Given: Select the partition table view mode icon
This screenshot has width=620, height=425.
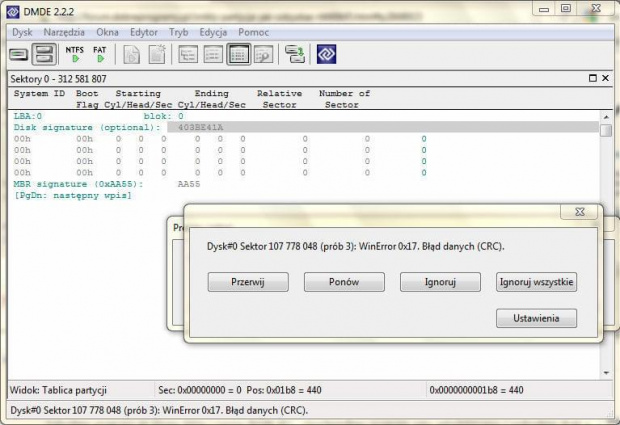Looking at the screenshot, I should click(x=239, y=54).
